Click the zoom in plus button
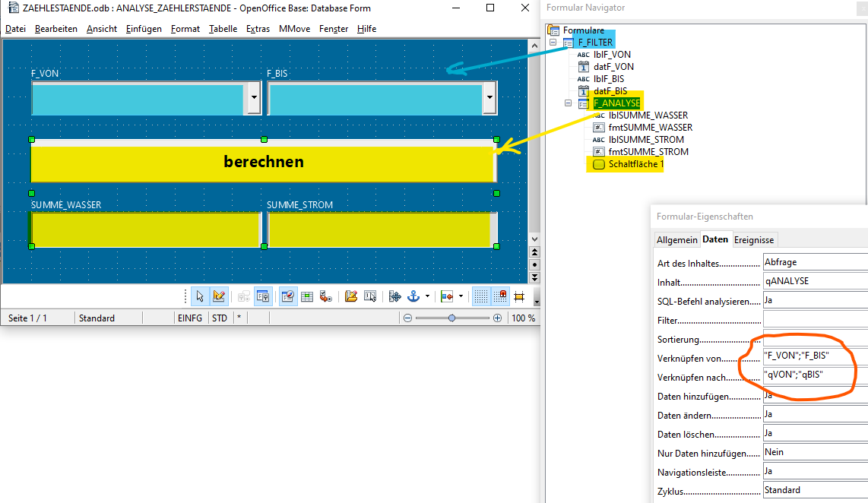The width and height of the screenshot is (868, 503). (498, 318)
